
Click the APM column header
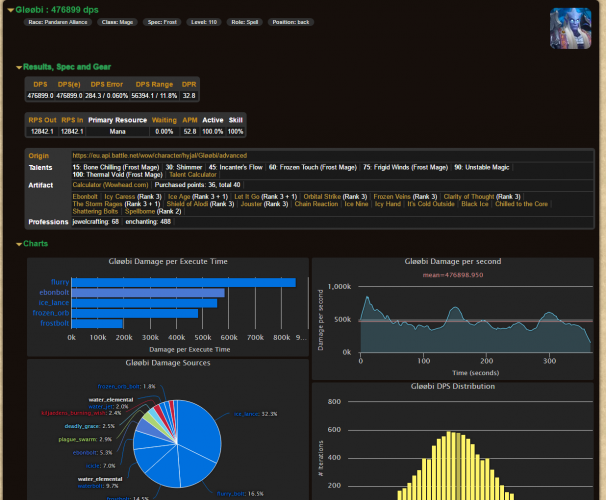(189, 120)
